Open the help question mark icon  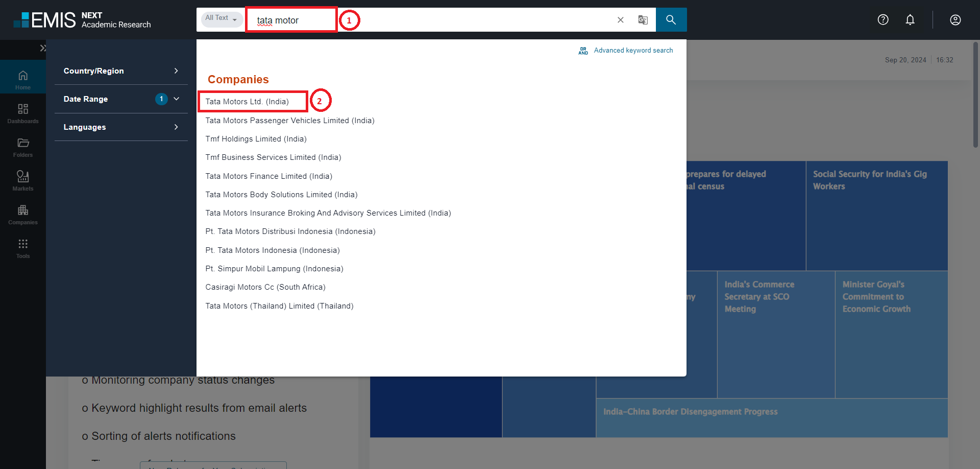(x=883, y=19)
